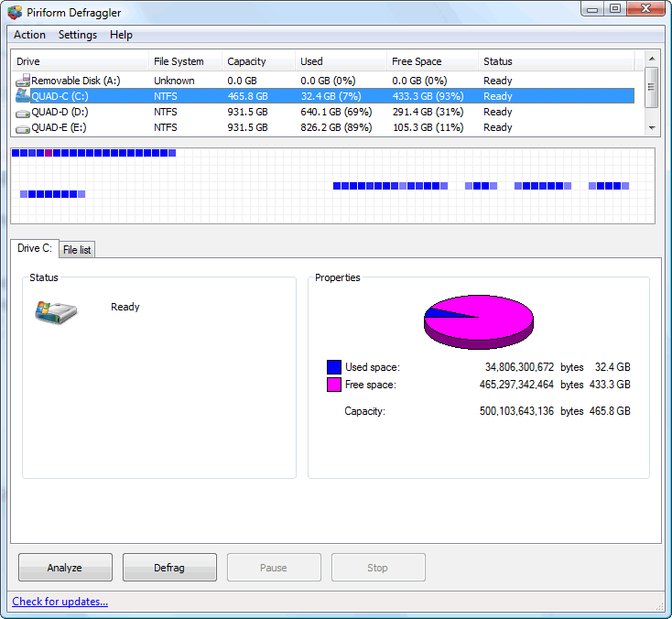The image size is (672, 619).
Task: Click the Stop button
Action: tap(378, 567)
